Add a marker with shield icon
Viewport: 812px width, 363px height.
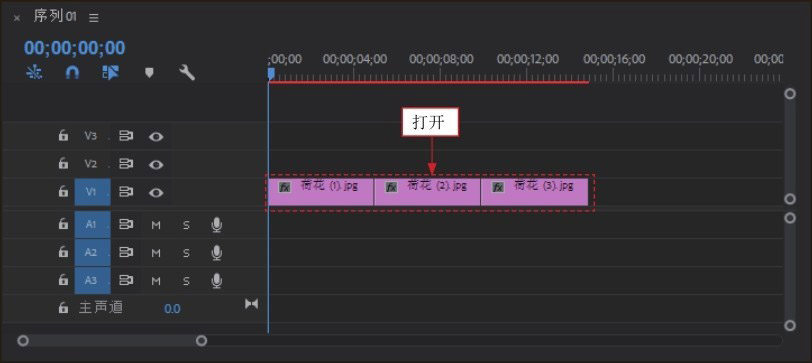(149, 72)
